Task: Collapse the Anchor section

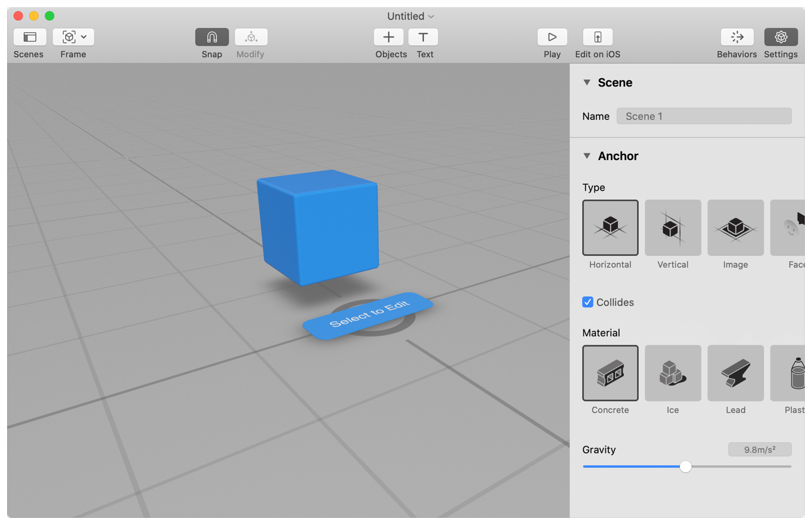Action: [586, 156]
